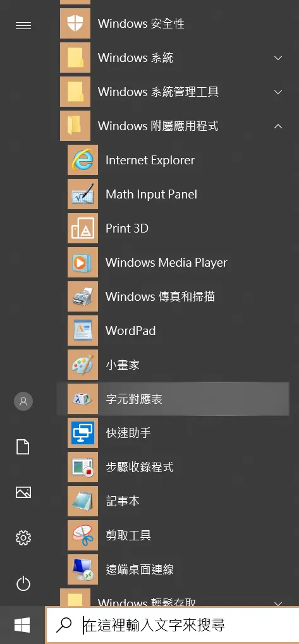Image resolution: width=299 pixels, height=644 pixels.
Task: Click the 記事本 label
Action: (123, 501)
